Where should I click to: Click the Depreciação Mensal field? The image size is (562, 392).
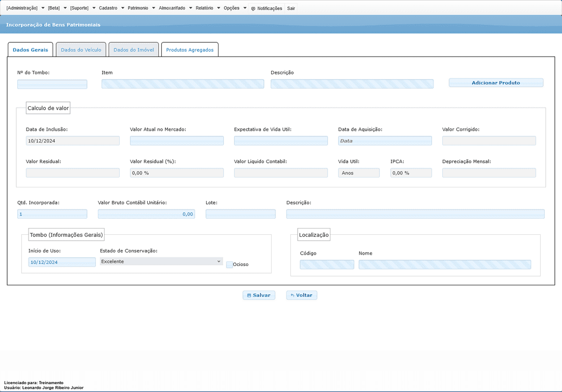489,173
